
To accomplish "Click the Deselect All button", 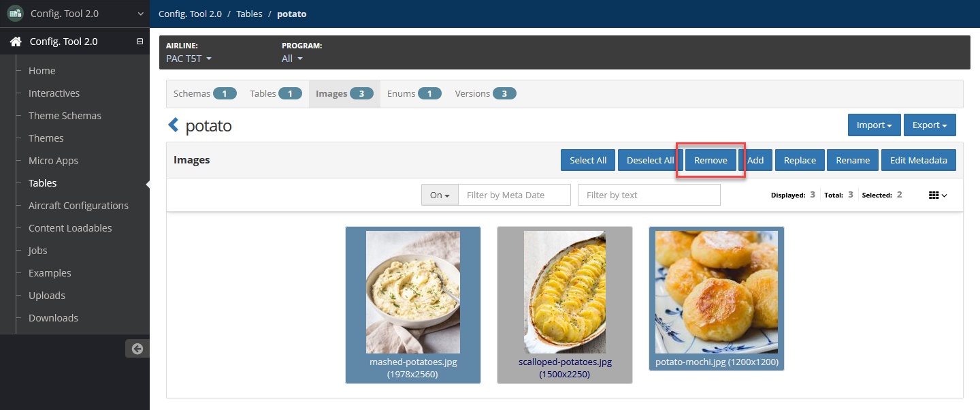I will [650, 160].
